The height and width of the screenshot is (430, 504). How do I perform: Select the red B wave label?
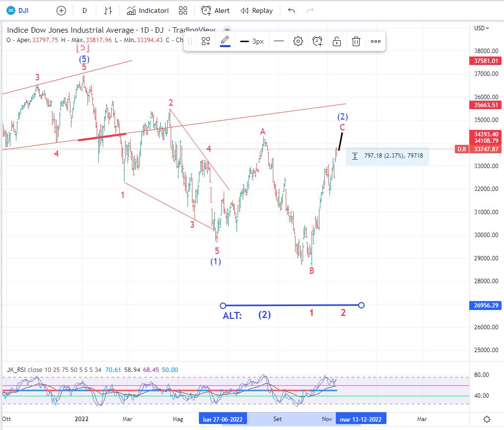click(x=312, y=271)
